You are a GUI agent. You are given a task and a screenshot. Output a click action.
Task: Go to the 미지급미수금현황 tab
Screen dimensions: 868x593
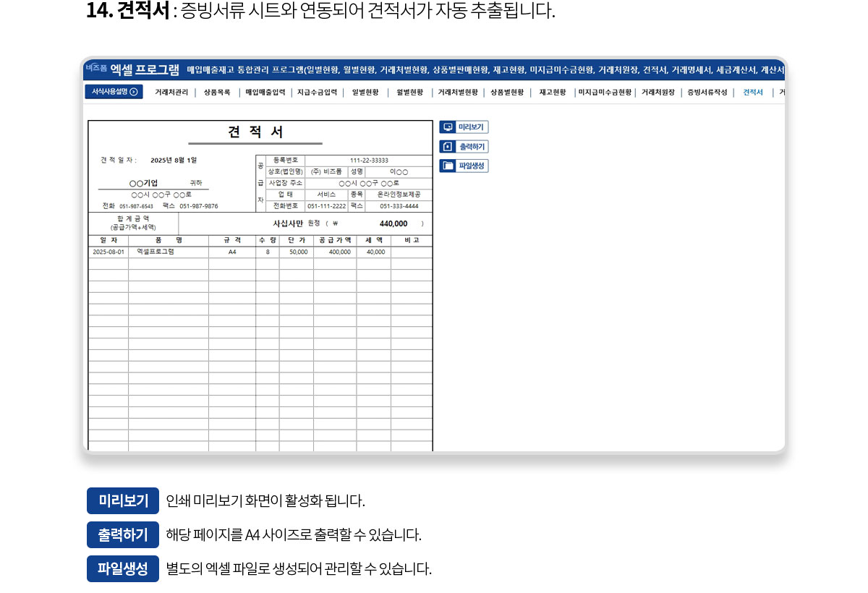(605, 93)
